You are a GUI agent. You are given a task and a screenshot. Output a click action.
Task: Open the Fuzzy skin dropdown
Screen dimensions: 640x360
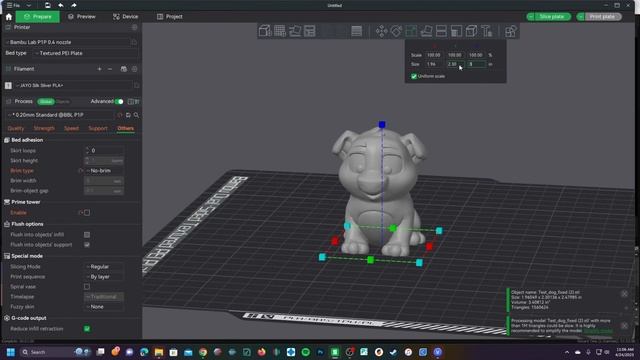click(x=104, y=307)
